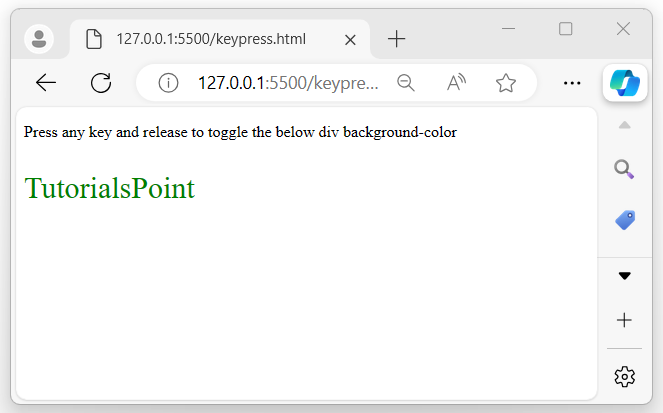
Task: Customize sidebar with plus icon
Action: click(624, 320)
